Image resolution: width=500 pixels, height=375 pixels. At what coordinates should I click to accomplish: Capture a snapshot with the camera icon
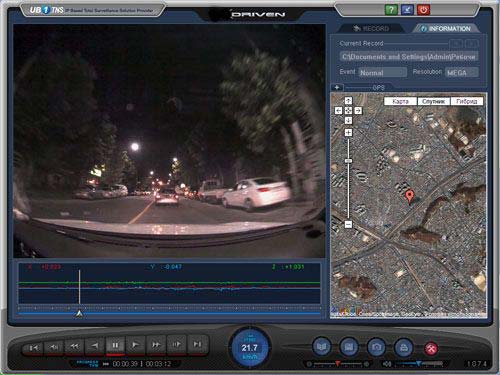pos(376,347)
